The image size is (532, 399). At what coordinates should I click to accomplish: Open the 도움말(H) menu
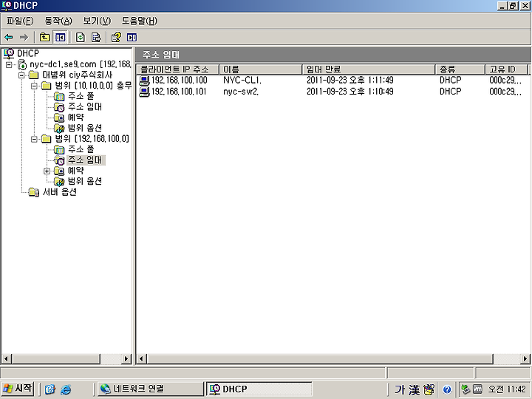pos(140,21)
